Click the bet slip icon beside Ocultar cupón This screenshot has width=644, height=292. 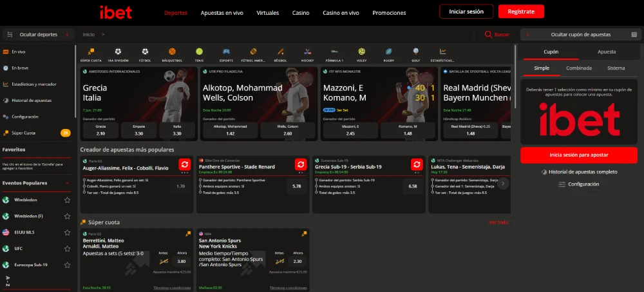click(634, 35)
